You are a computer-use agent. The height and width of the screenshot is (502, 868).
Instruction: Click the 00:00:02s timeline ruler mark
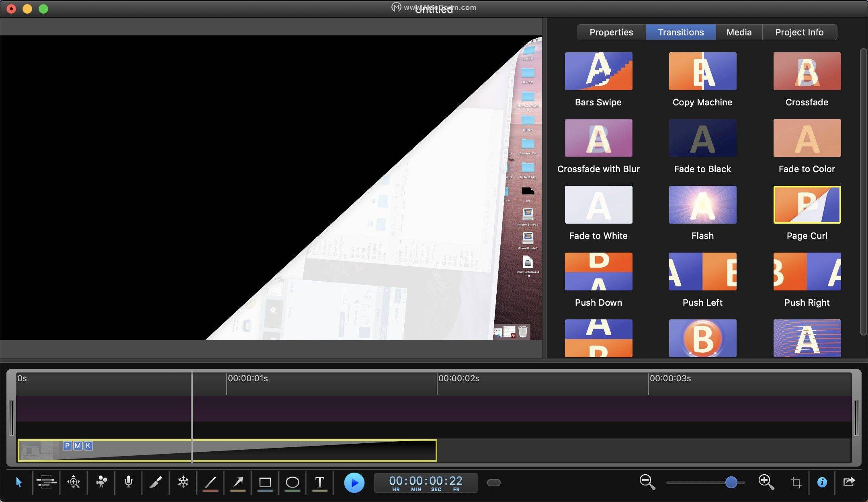point(459,379)
